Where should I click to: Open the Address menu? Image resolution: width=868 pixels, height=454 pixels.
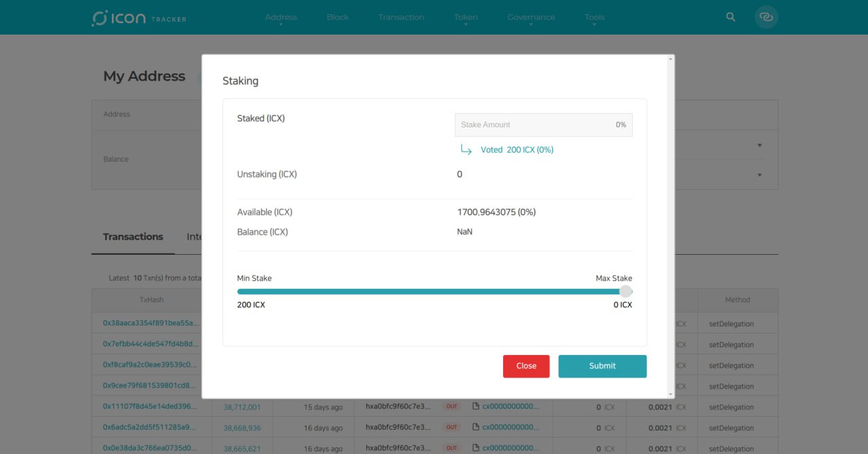(281, 17)
